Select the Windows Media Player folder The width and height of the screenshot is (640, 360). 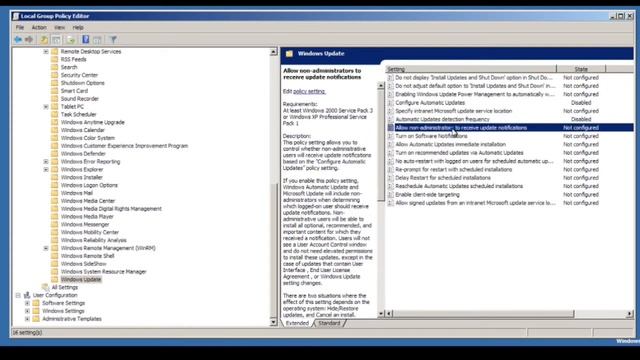click(87, 217)
